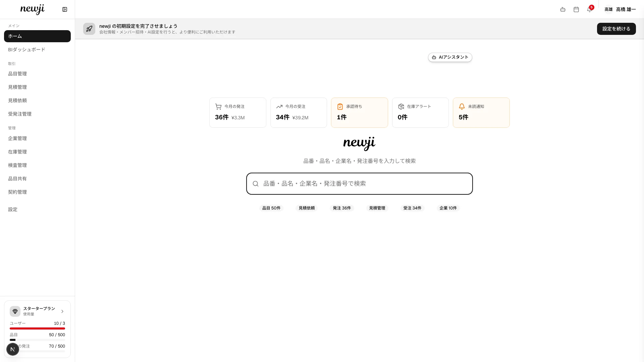Select the 発注 36件 quick filter chip
This screenshot has height=362, width=644.
point(342,208)
